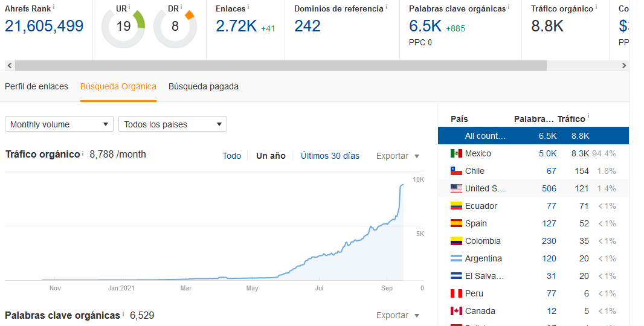
Task: Open the 2.72K Enlaces link
Action: click(x=236, y=26)
